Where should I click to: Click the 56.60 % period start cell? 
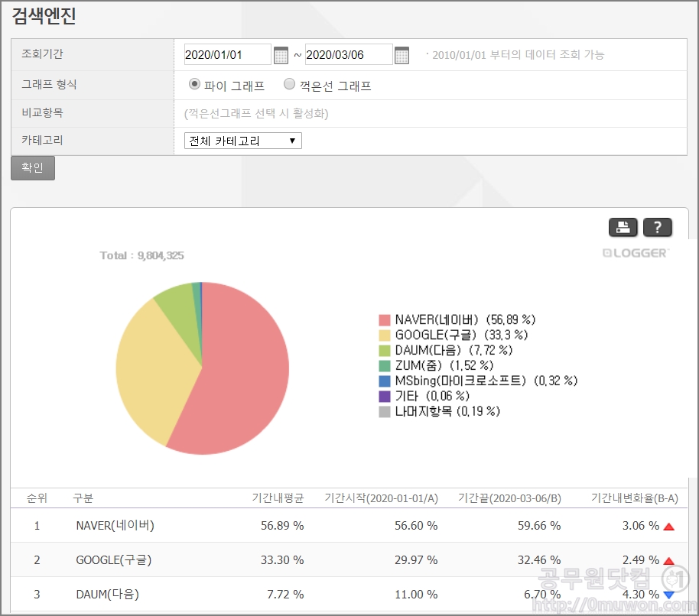tap(416, 526)
